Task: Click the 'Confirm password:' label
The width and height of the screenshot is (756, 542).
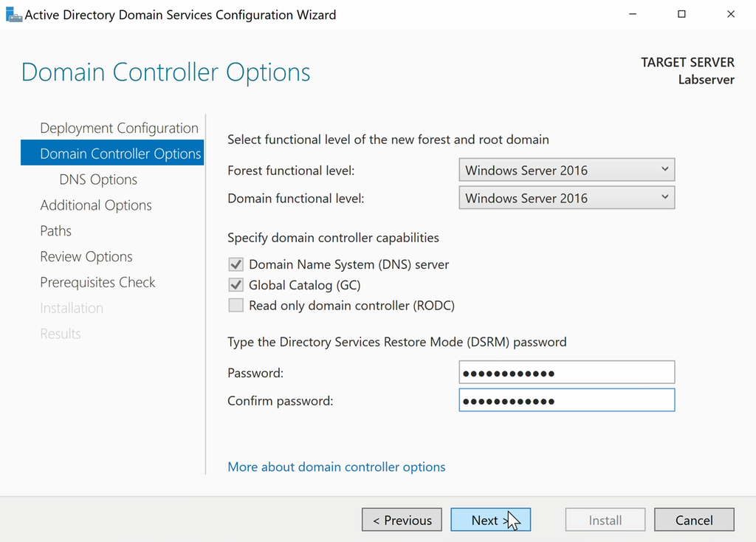Action: (x=280, y=401)
